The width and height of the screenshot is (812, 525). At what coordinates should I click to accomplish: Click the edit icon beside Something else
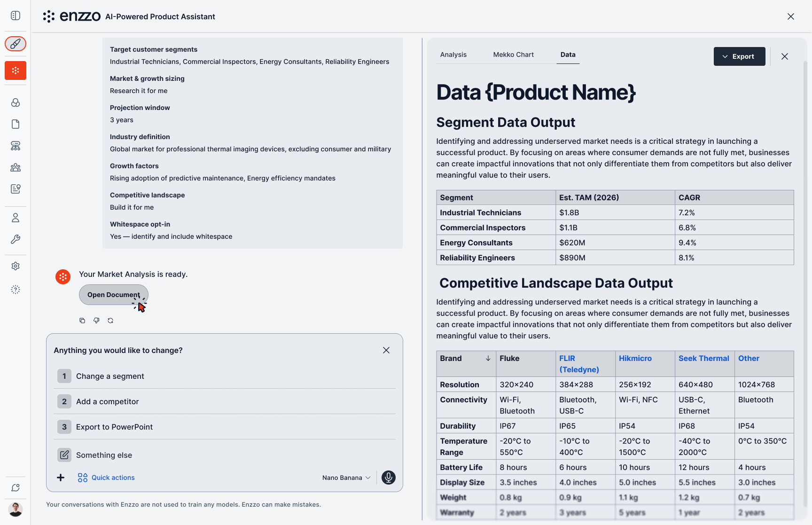coord(64,455)
